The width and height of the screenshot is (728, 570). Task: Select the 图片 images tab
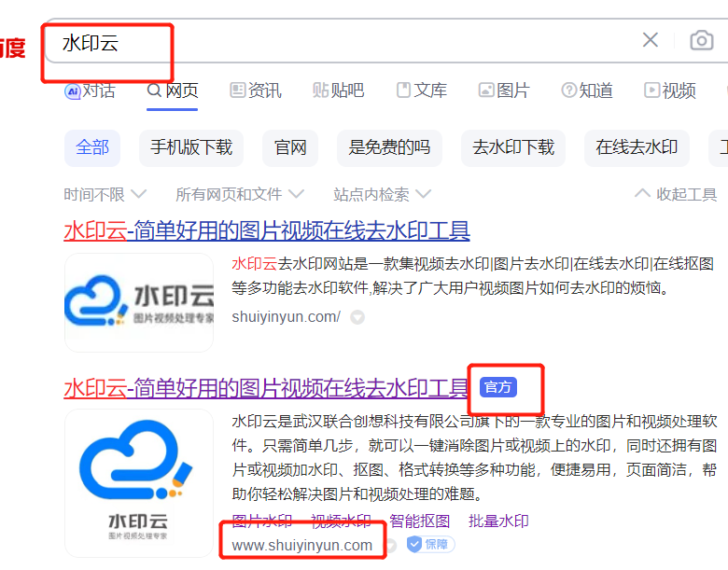(x=504, y=90)
